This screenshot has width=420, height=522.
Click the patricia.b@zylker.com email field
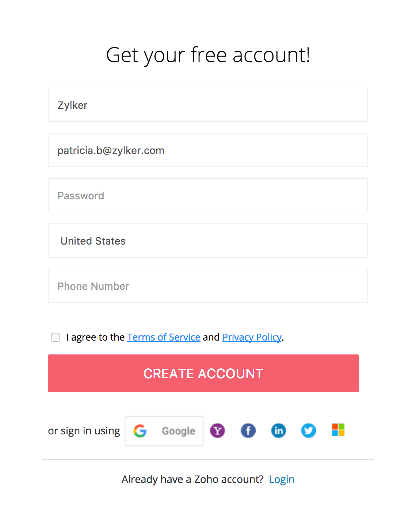click(x=208, y=150)
